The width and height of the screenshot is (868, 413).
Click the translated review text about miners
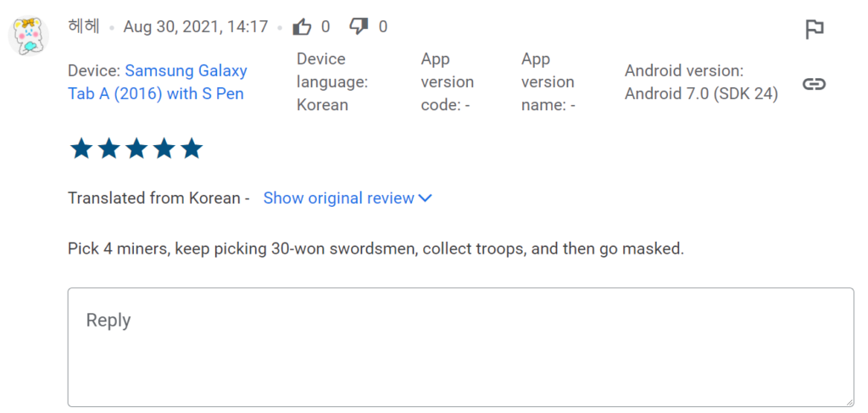376,249
